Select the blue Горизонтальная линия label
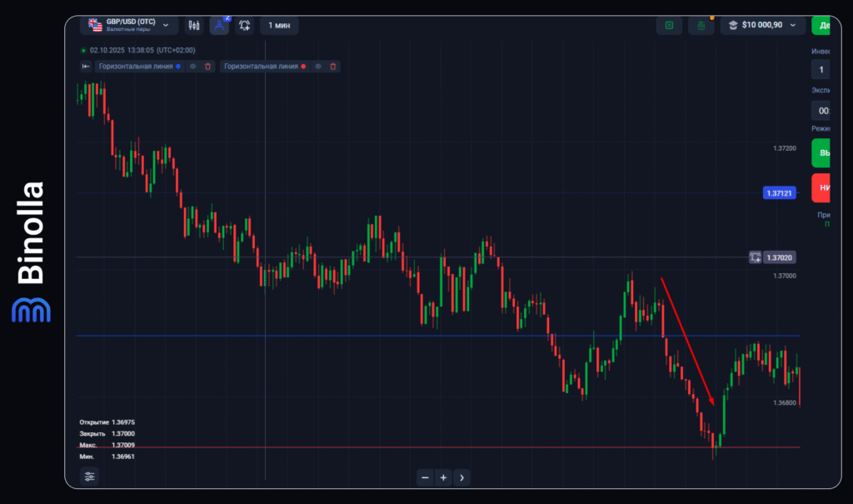The image size is (853, 504). pos(136,67)
